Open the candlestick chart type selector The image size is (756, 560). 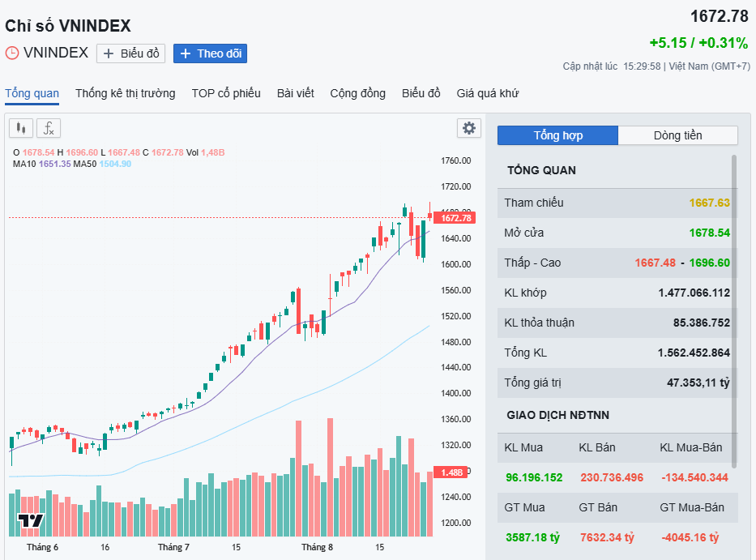21,128
